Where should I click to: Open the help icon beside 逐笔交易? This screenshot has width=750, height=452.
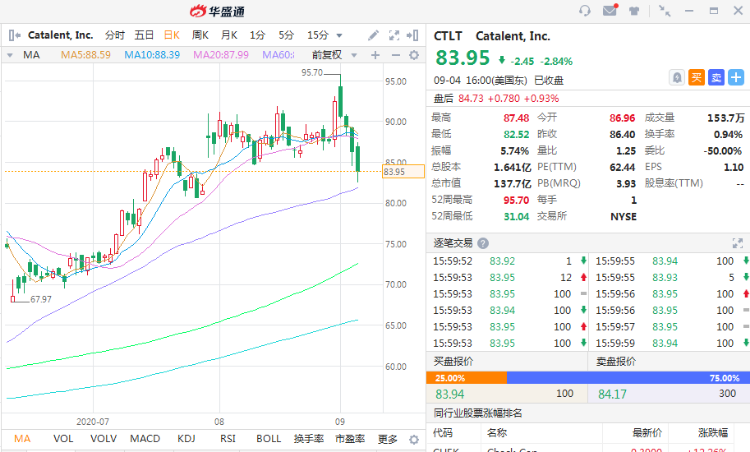pyautogui.click(x=483, y=243)
